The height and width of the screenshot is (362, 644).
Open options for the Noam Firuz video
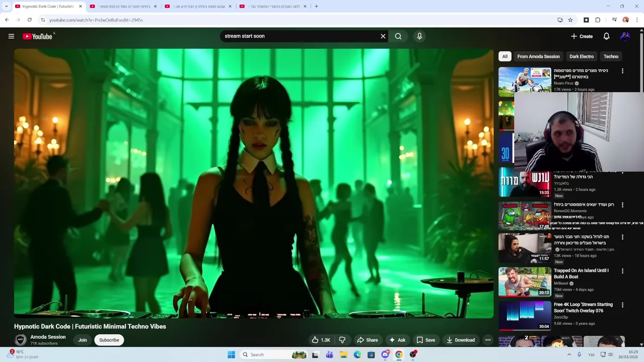[622, 71]
